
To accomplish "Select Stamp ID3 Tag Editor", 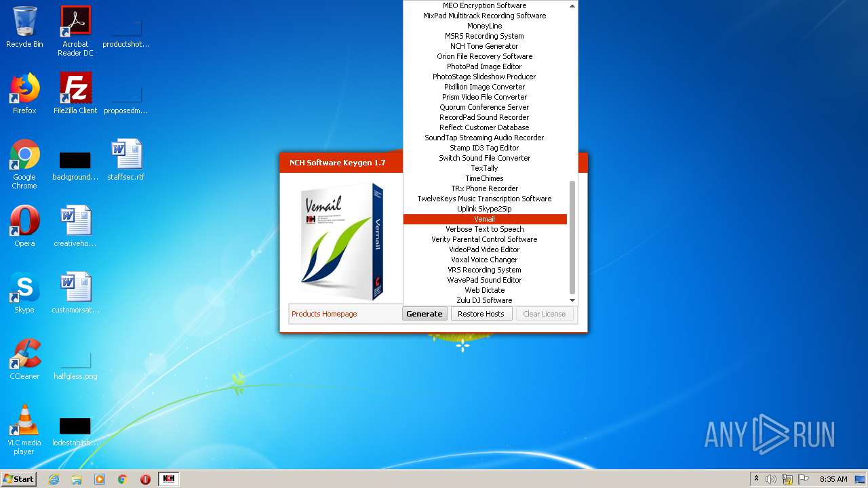I will tap(485, 148).
